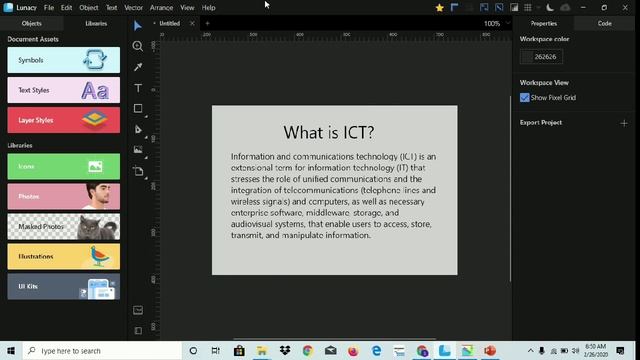The height and width of the screenshot is (360, 640).
Task: Open PowerPoint from the taskbar
Action: point(490,351)
